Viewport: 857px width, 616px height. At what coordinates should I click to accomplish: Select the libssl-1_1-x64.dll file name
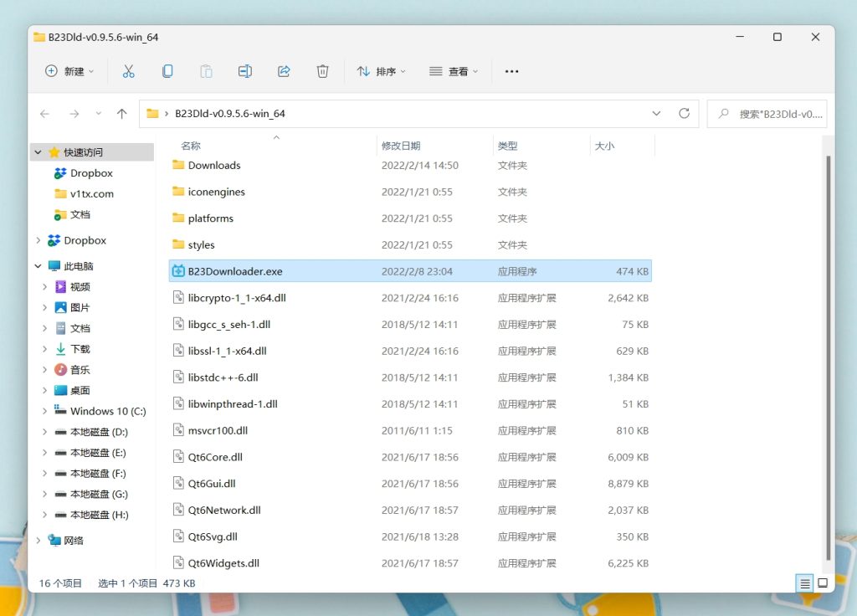click(x=228, y=351)
